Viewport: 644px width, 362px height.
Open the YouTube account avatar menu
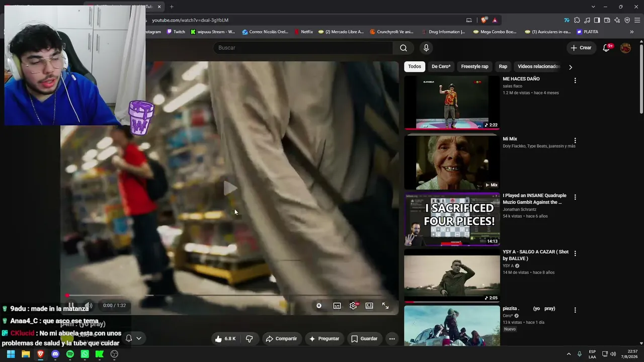coord(625,48)
